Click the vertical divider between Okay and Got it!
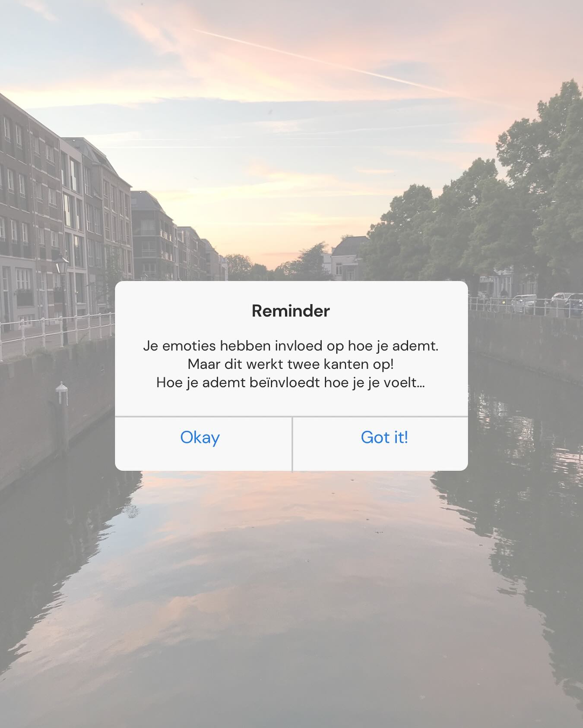The height and width of the screenshot is (728, 583). coord(292,444)
